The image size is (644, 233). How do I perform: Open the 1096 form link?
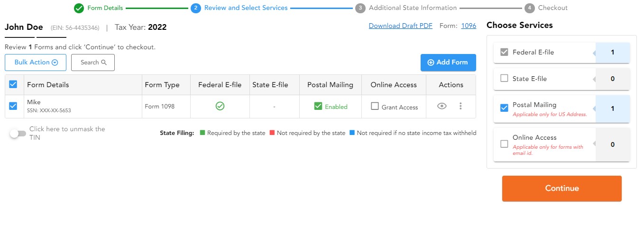pyautogui.click(x=469, y=26)
